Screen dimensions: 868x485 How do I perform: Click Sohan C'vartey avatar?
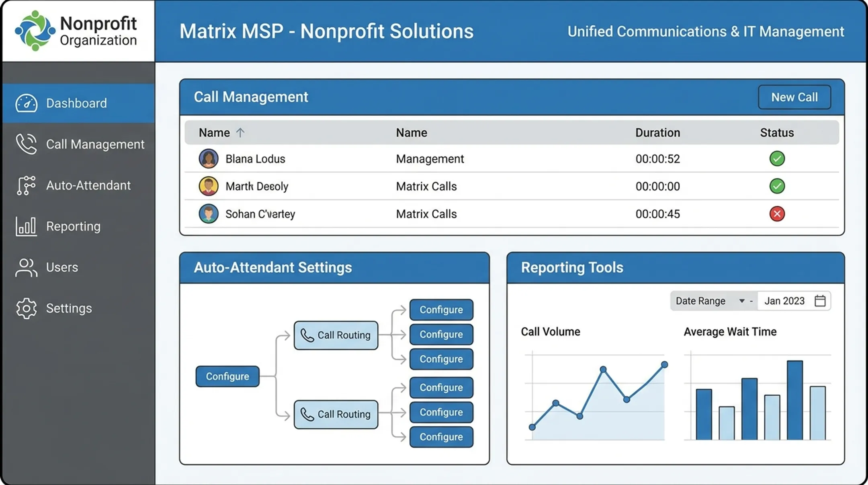pos(209,214)
